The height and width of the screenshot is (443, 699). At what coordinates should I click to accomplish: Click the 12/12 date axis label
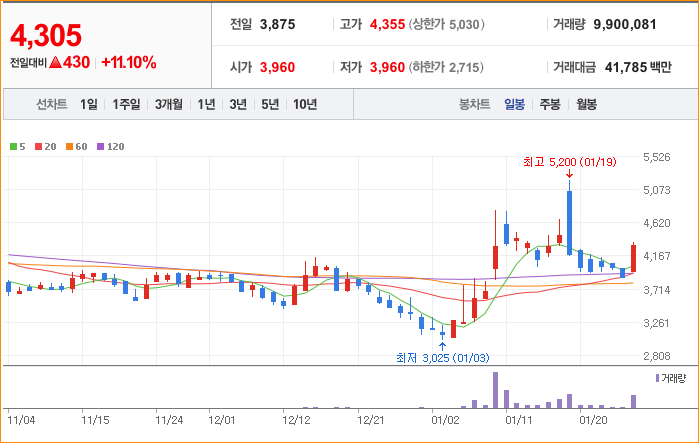click(296, 420)
